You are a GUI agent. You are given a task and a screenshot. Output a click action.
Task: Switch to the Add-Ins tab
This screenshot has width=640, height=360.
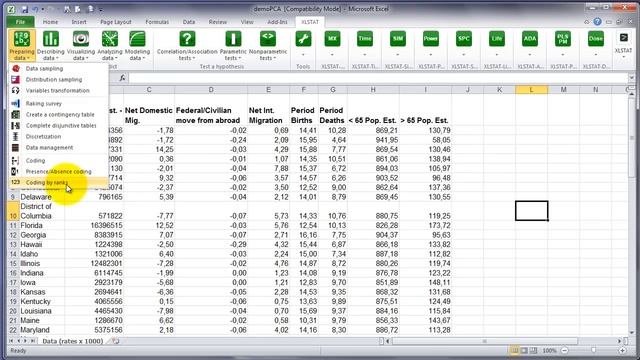pos(278,22)
